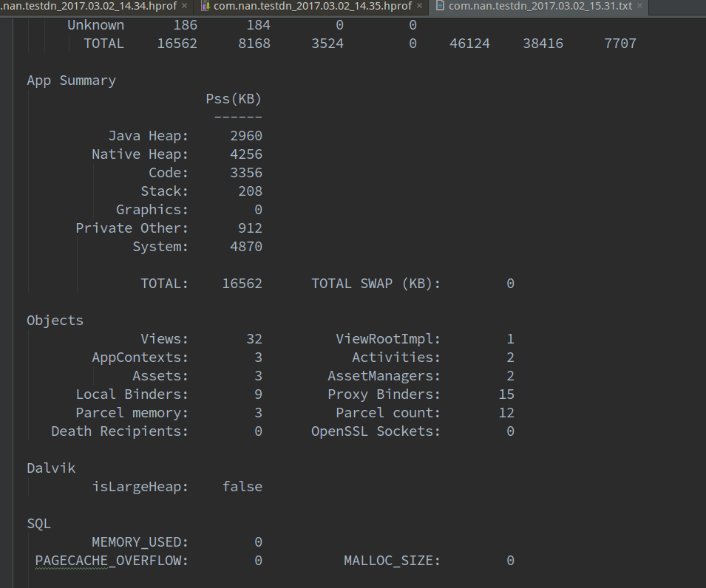
Task: Click the 'Native Heap:' label
Action: pos(140,154)
